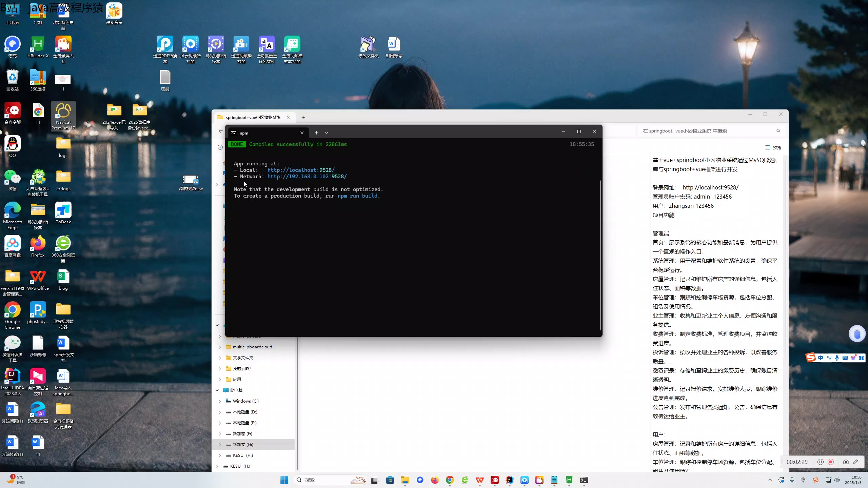Open network URL http://192.168.0.102:9528/
This screenshot has width=868, height=488.
(x=307, y=177)
